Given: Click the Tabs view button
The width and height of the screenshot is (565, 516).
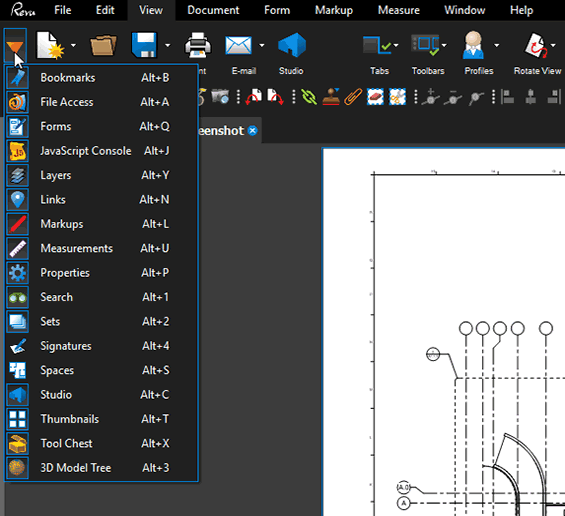Looking at the screenshot, I should pos(377,45).
